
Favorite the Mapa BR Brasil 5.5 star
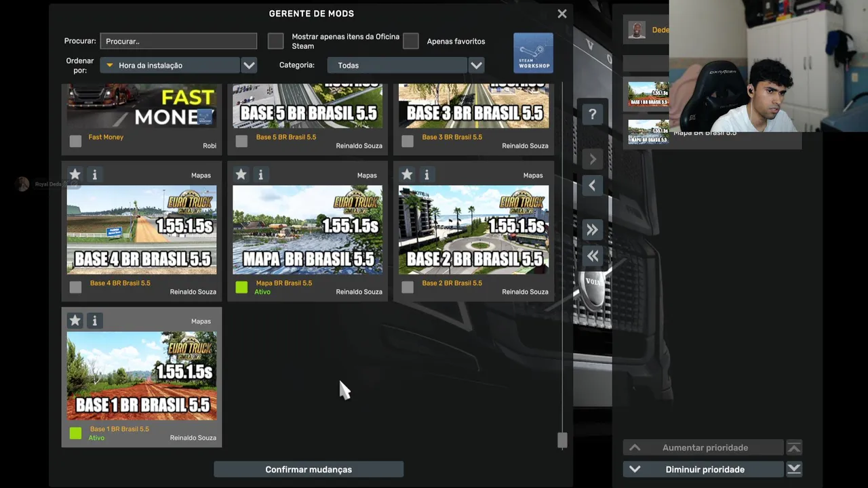click(x=241, y=175)
